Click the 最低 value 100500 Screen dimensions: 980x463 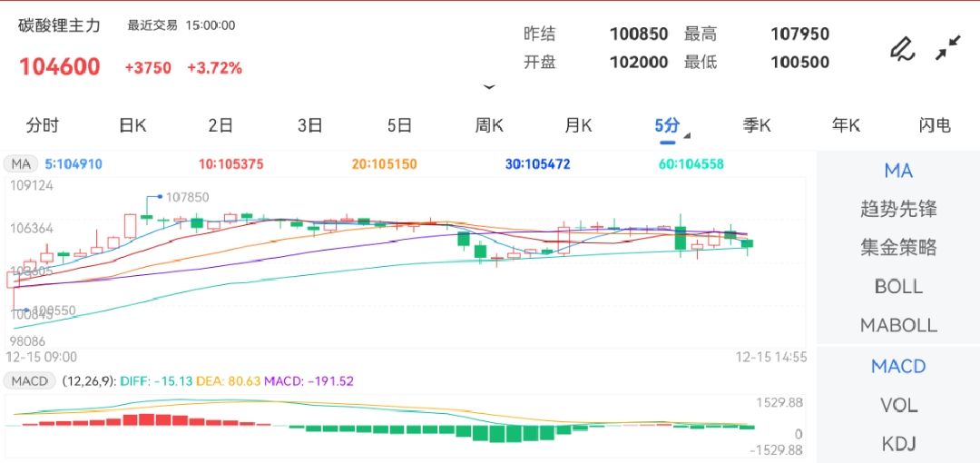pyautogui.click(x=800, y=62)
